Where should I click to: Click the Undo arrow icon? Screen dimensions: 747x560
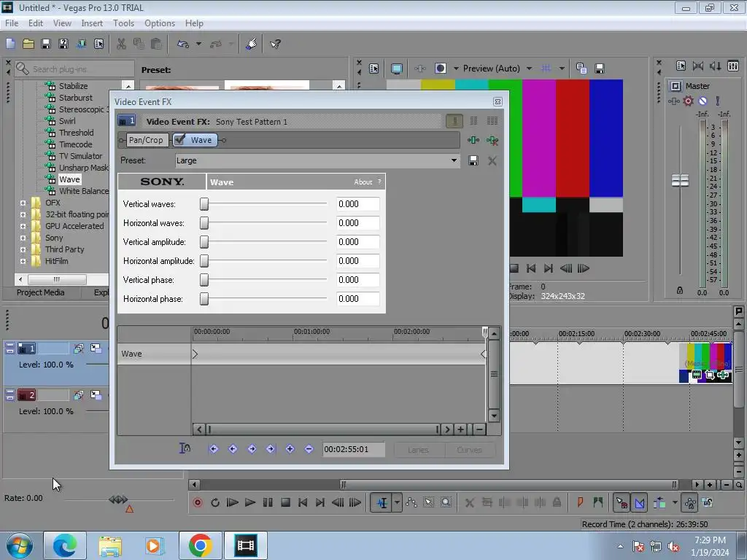coord(183,44)
